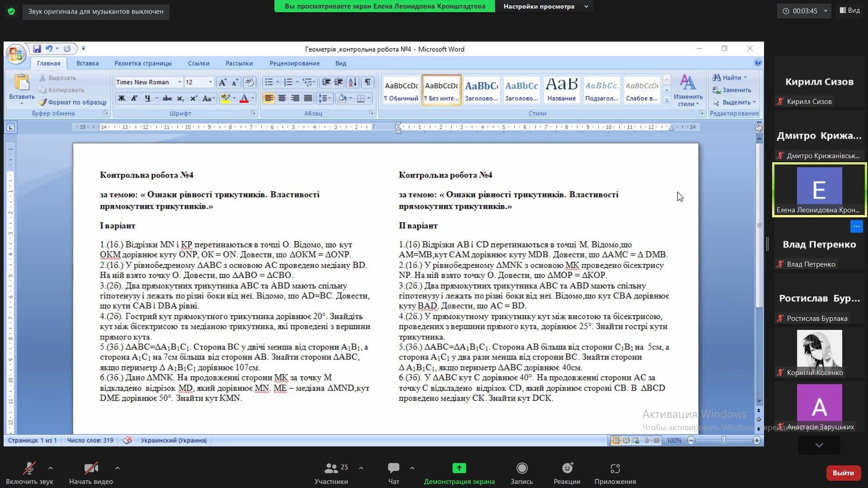The image size is (868, 488).
Task: Zoom in with plus button in status bar
Action: click(x=756, y=440)
